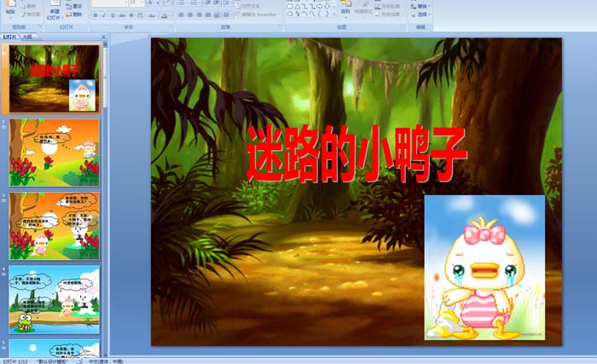Click the Decrease Indent icon
Viewport: 597px width, 364px height.
coord(208,3)
